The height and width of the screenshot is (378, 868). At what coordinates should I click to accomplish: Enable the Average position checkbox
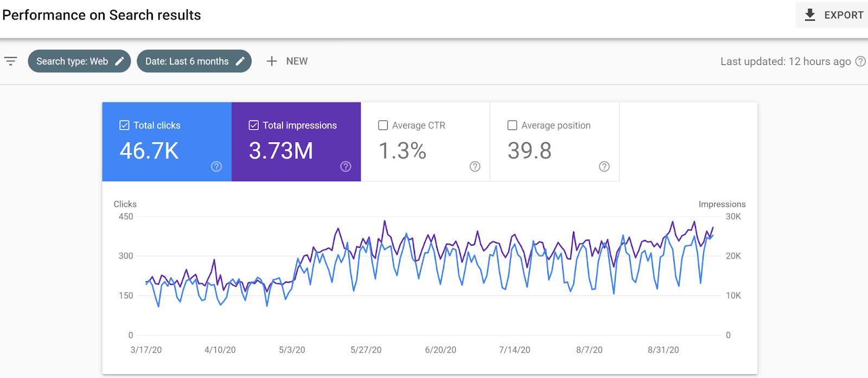(x=512, y=125)
